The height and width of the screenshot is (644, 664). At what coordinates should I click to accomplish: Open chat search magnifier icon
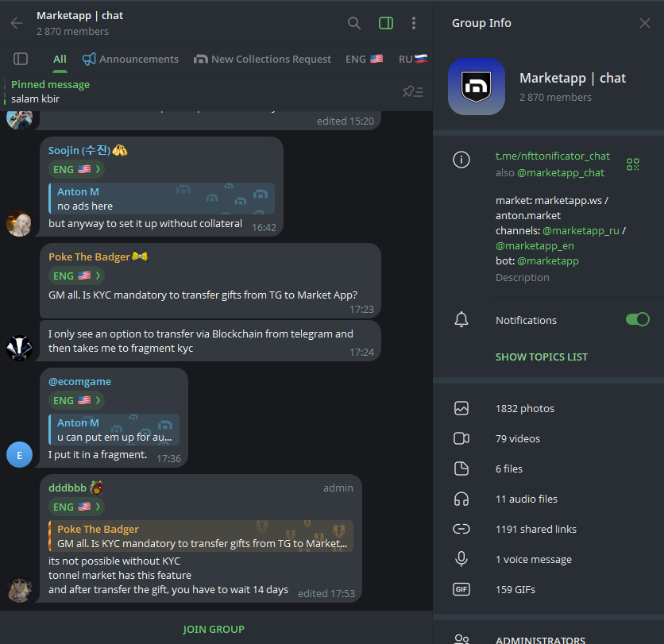[x=354, y=23]
